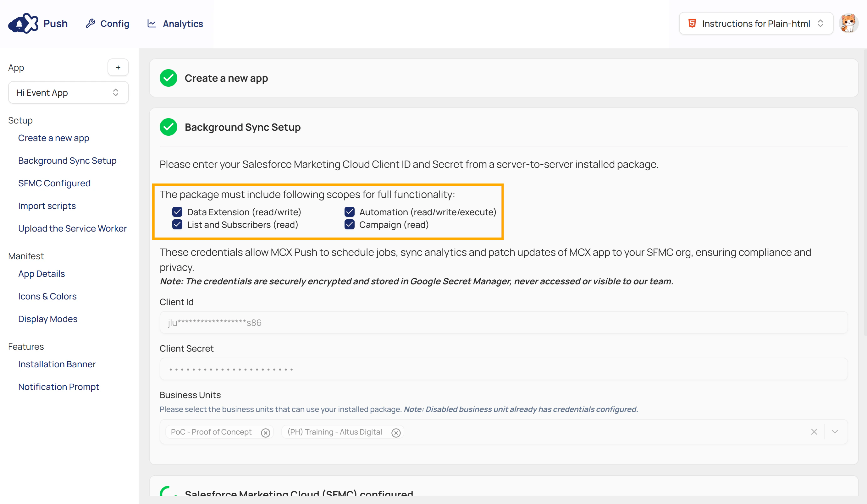Go to Background Sync Setup in sidebar

click(68, 161)
